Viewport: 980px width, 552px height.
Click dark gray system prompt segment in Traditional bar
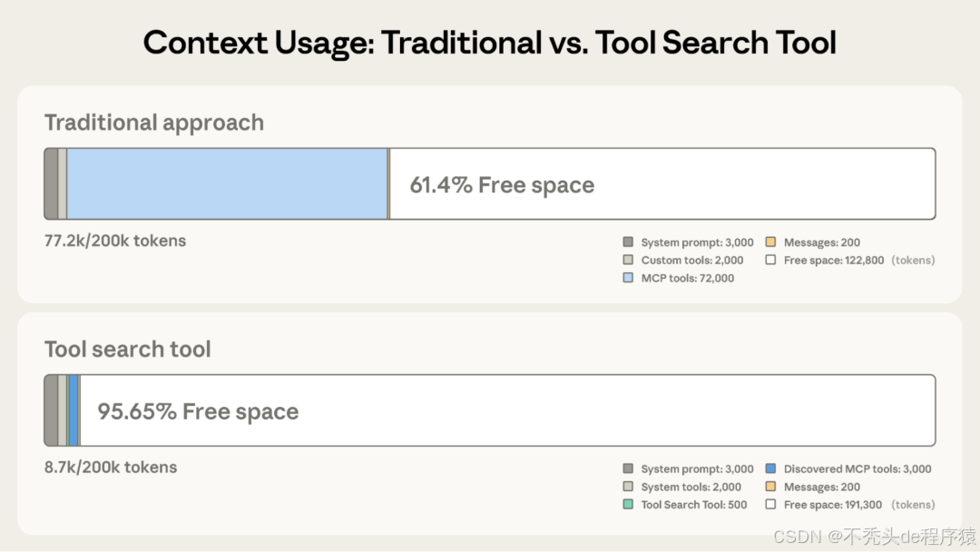(51, 183)
